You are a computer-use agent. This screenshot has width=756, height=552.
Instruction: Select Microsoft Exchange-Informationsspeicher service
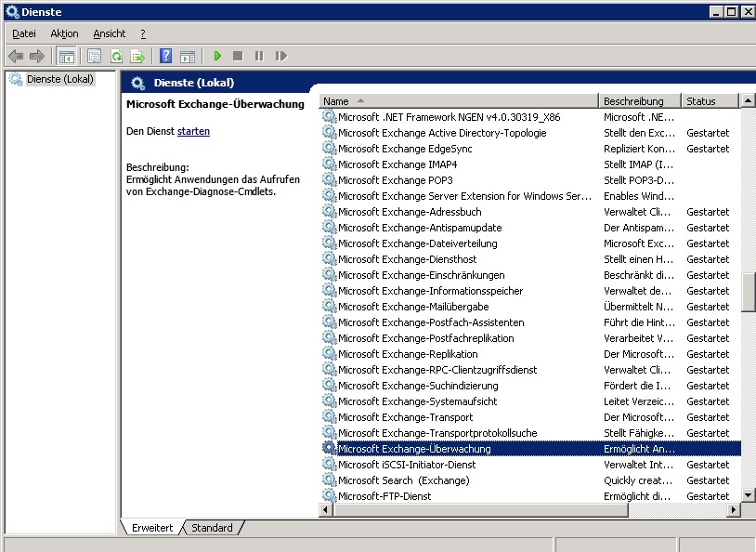coord(431,291)
